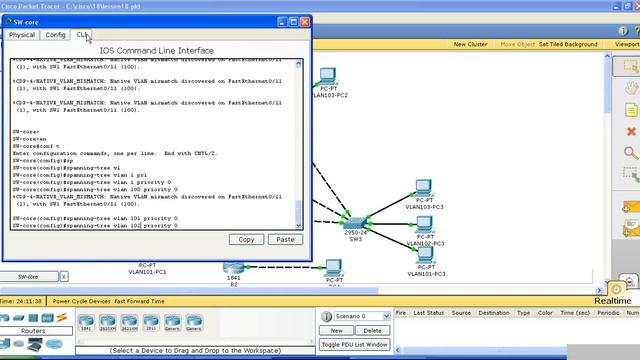The height and width of the screenshot is (360, 640).
Task: Click New Cluster in logical bar
Action: pos(470,44)
